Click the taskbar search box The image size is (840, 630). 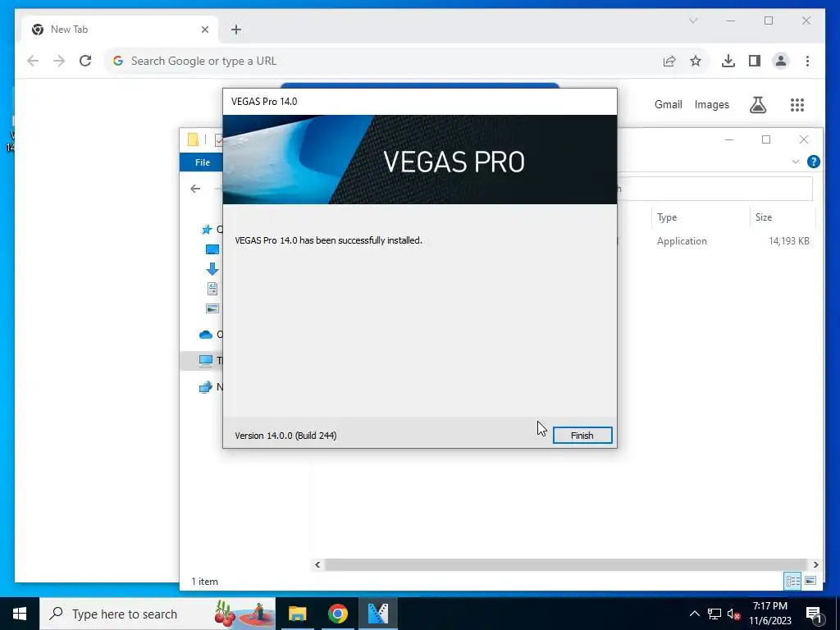[157, 614]
